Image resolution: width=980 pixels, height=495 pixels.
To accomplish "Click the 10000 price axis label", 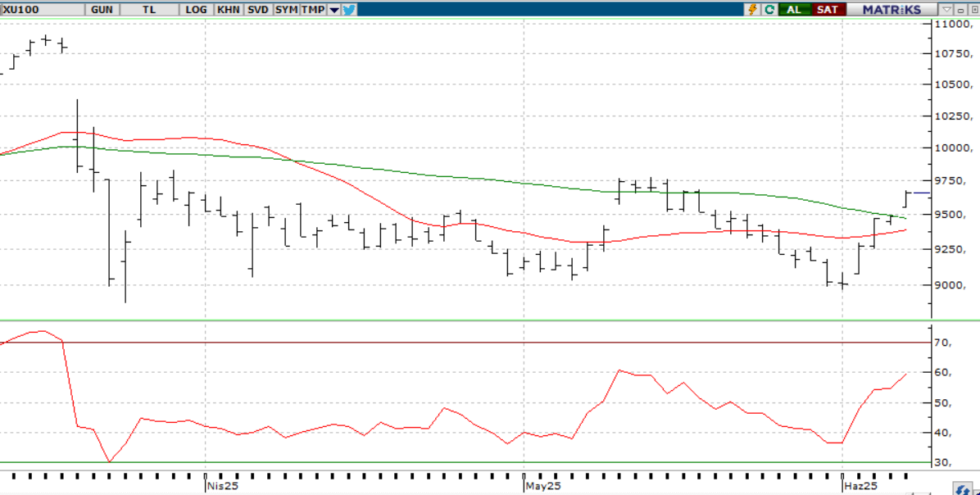I will [x=953, y=148].
